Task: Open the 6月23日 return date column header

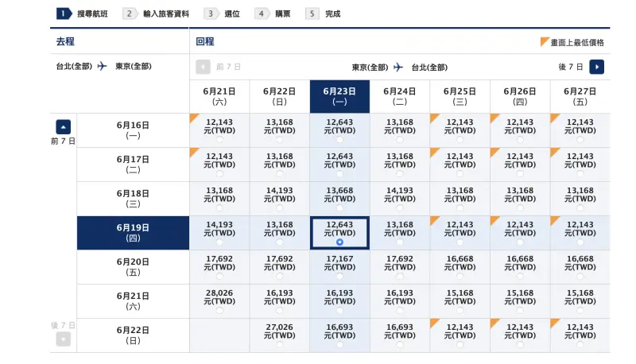Action: click(x=340, y=96)
